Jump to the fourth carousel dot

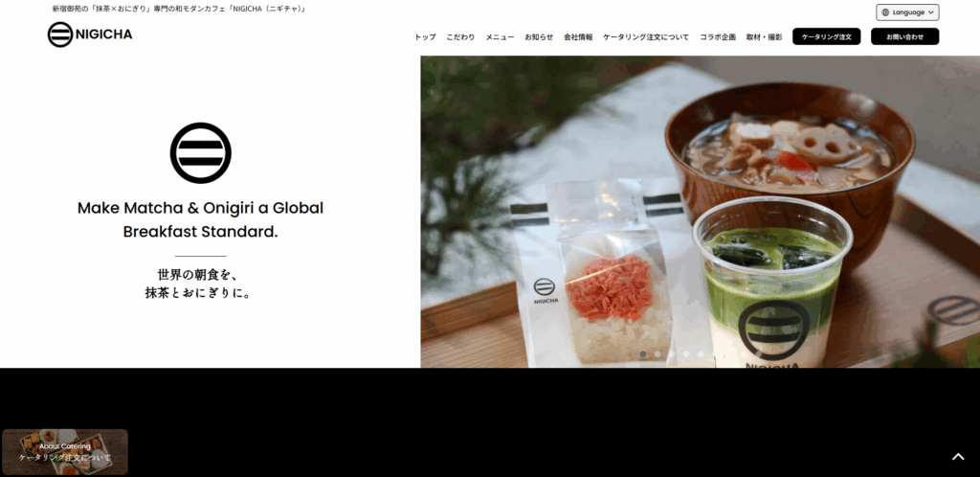click(685, 353)
